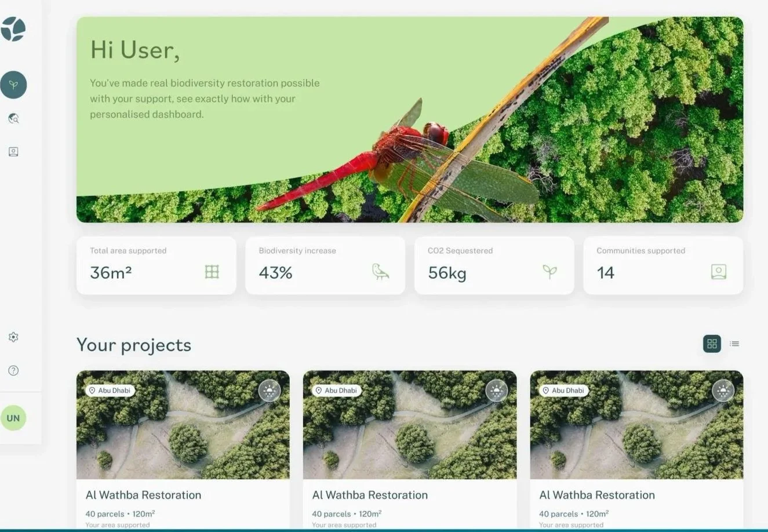Image resolution: width=768 pixels, height=532 pixels.
Task: Click the 56kg CO2 value
Action: coord(447,273)
